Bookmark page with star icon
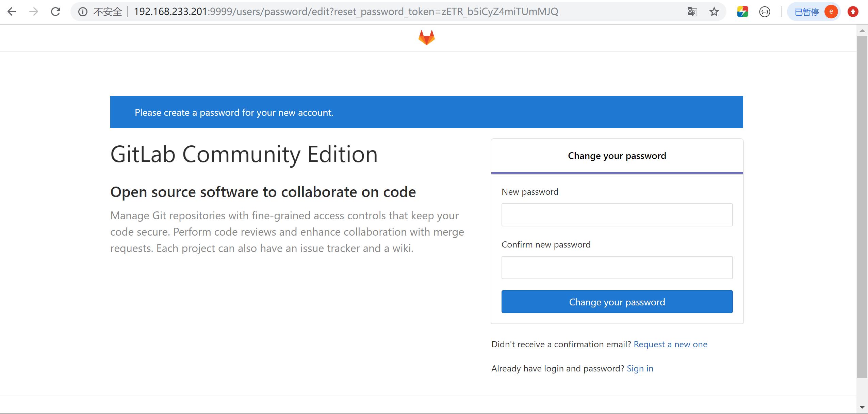868x414 pixels. pos(714,12)
